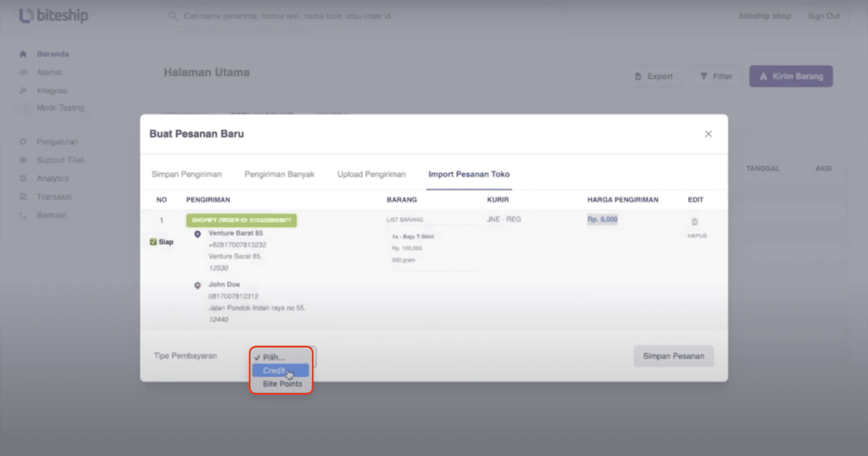Open Beranda from sidebar
Image resolution: width=868 pixels, height=456 pixels.
[x=53, y=54]
